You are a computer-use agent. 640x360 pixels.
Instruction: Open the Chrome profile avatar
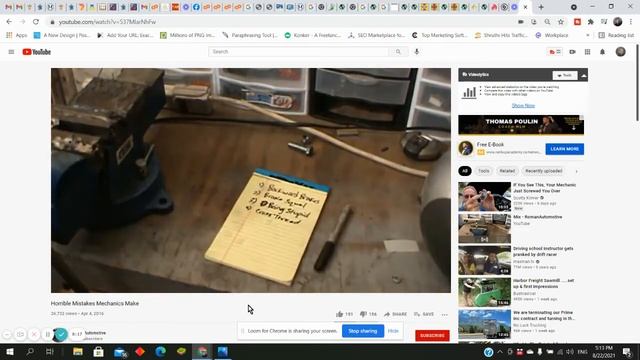pyautogui.click(x=618, y=22)
